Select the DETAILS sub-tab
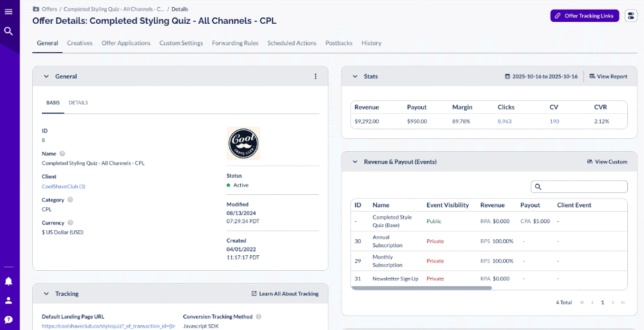644x330 pixels. pos(78,103)
